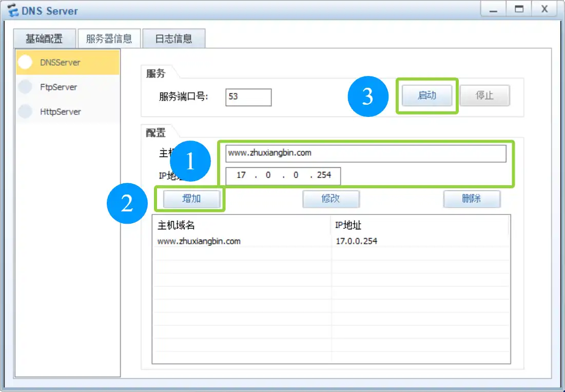Focus the host domain name text field
This screenshot has height=392, width=565.
pos(365,153)
